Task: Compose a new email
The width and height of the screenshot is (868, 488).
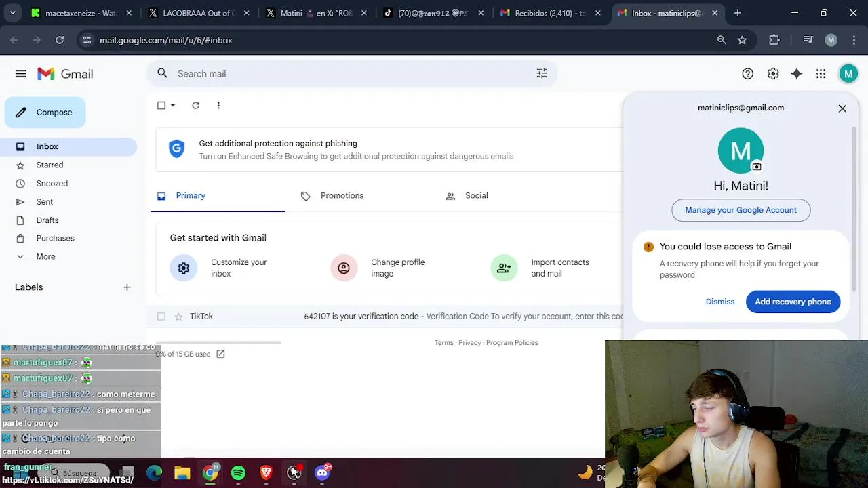Action: (x=45, y=113)
